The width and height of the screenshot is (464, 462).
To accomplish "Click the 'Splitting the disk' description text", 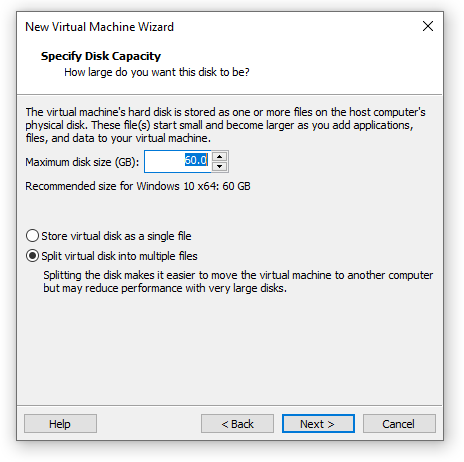I will (238, 282).
